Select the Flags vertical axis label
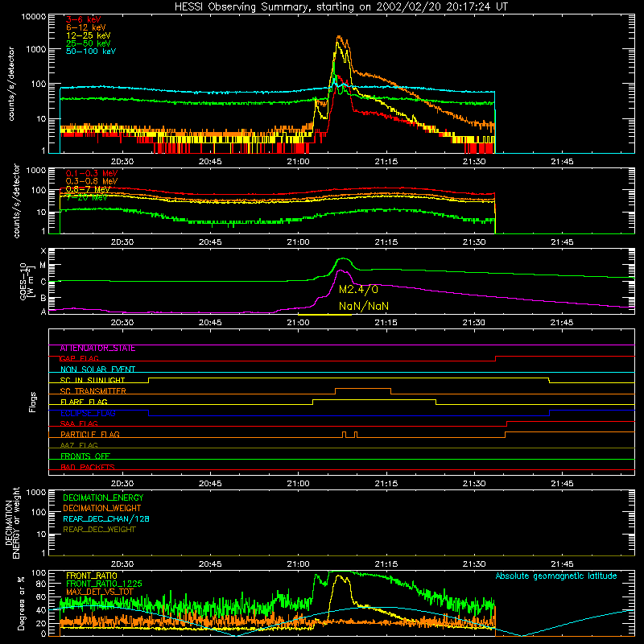This screenshot has width=644, height=644. (x=32, y=402)
